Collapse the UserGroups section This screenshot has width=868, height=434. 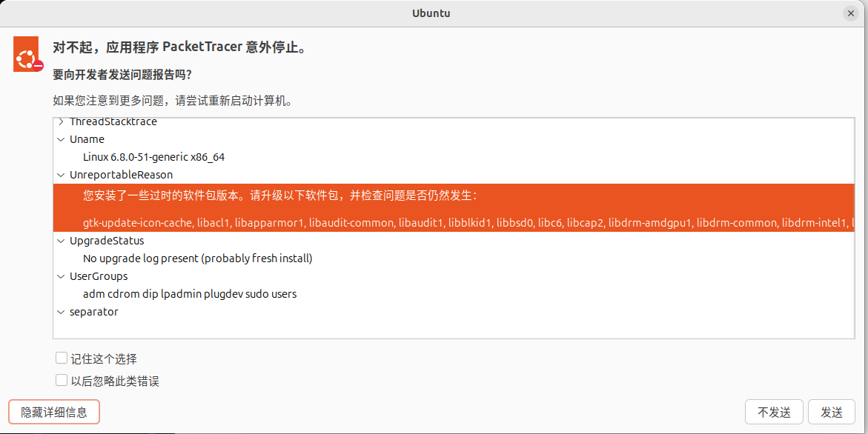tap(61, 276)
